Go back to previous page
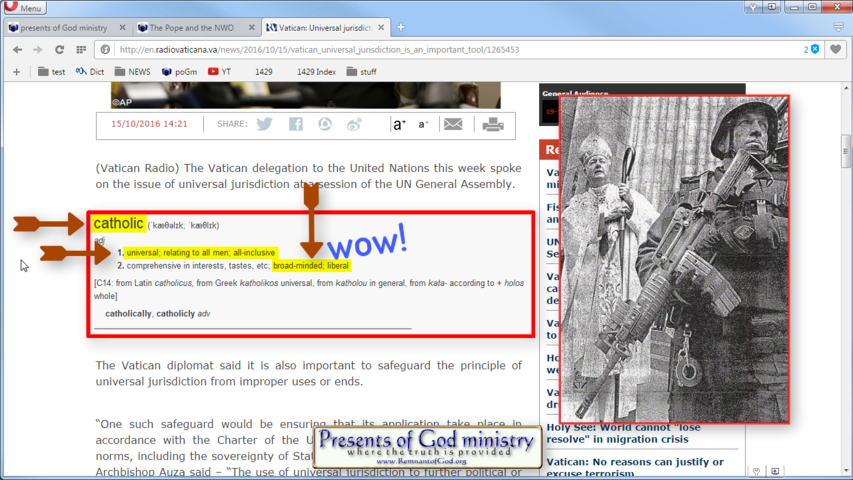Screen dimensions: 853x480 pyautogui.click(x=17, y=49)
